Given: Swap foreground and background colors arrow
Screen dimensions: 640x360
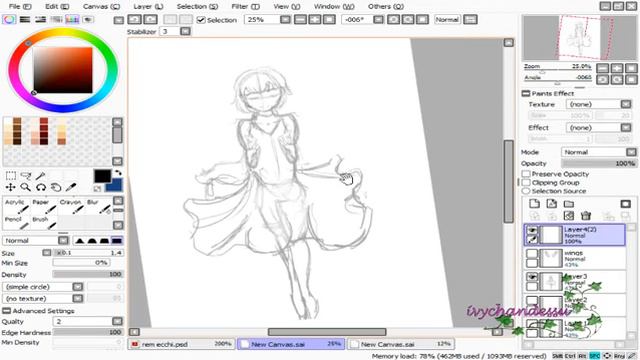Looking at the screenshot, I should tap(118, 173).
